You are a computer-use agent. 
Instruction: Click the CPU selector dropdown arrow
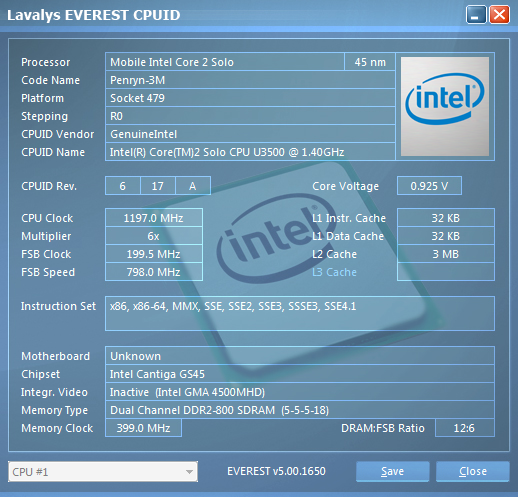click(189, 472)
